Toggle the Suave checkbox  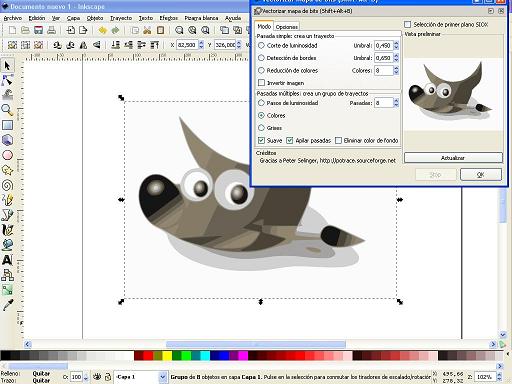(262, 140)
